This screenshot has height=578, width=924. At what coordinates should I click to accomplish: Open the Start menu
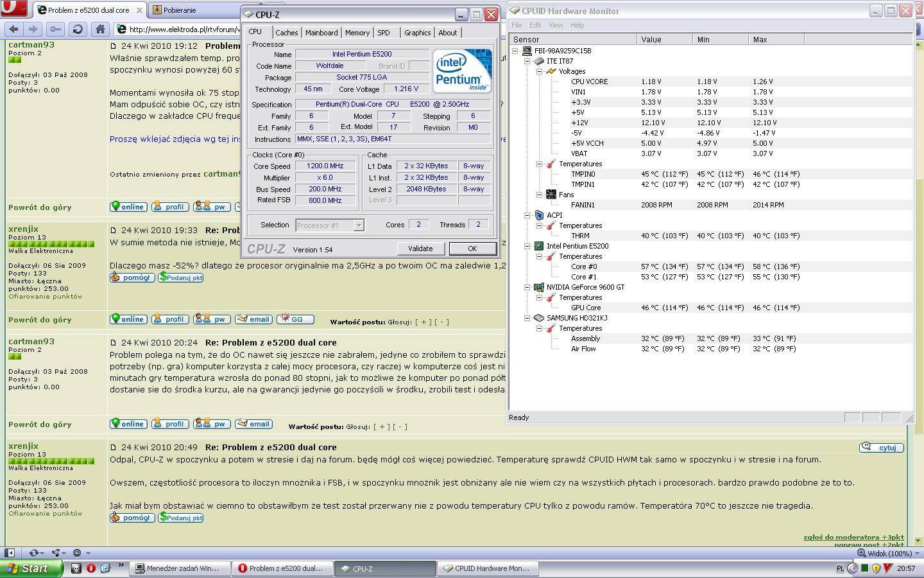pos(31,568)
